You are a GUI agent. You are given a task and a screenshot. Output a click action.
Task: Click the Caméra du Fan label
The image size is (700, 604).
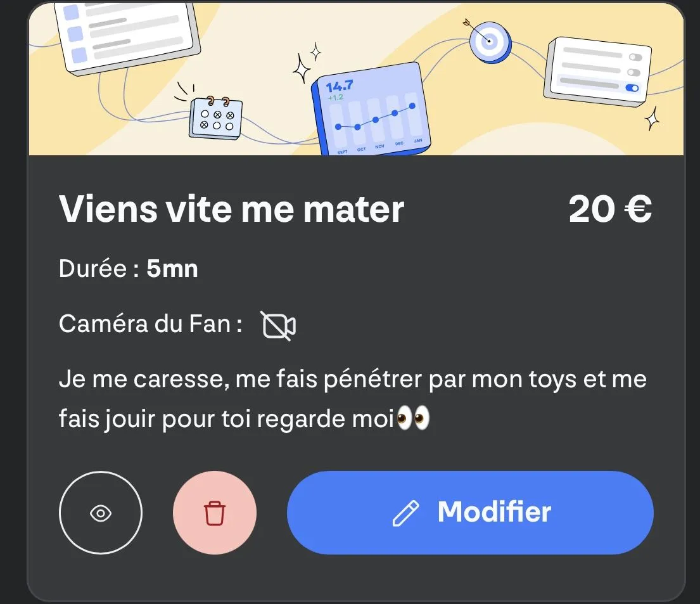150,324
